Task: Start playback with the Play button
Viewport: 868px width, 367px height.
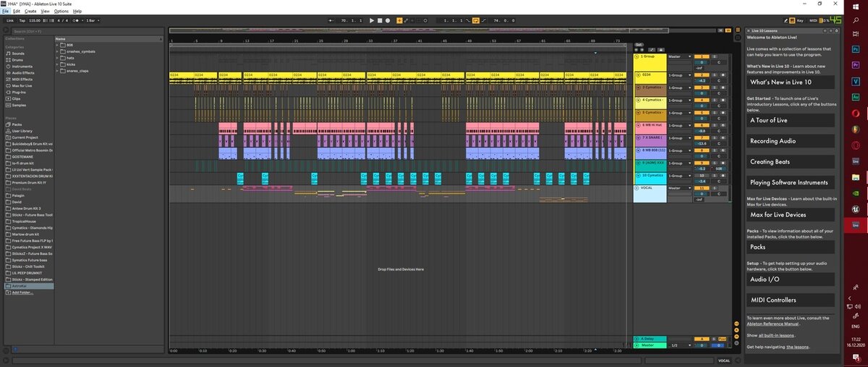Action: pyautogui.click(x=372, y=20)
